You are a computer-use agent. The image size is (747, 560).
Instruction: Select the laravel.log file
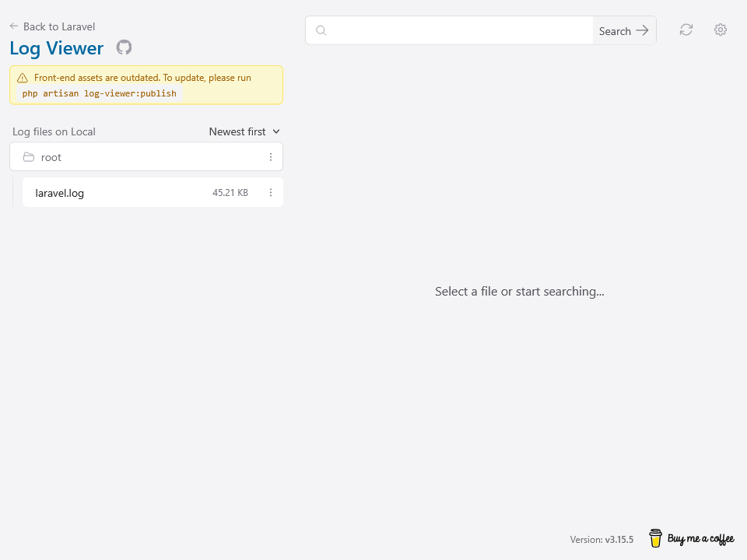(117, 193)
